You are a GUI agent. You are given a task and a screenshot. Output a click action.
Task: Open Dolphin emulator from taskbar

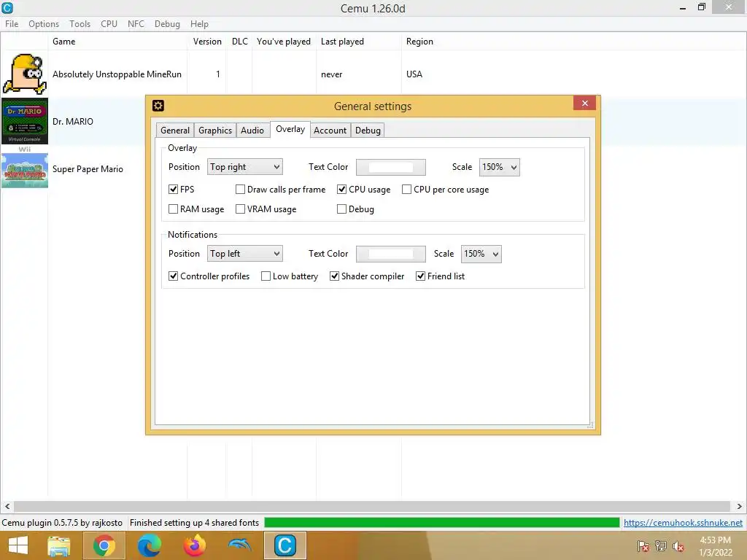(x=239, y=545)
